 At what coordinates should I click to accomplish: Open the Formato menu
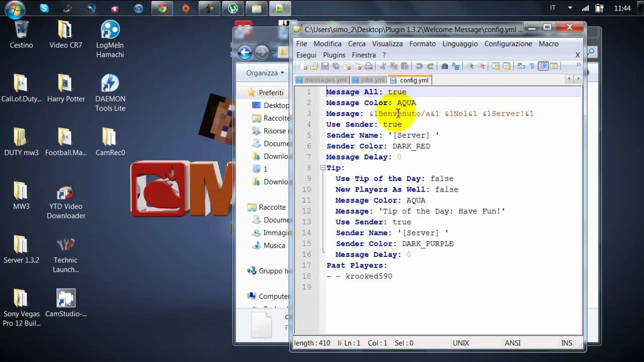point(423,44)
